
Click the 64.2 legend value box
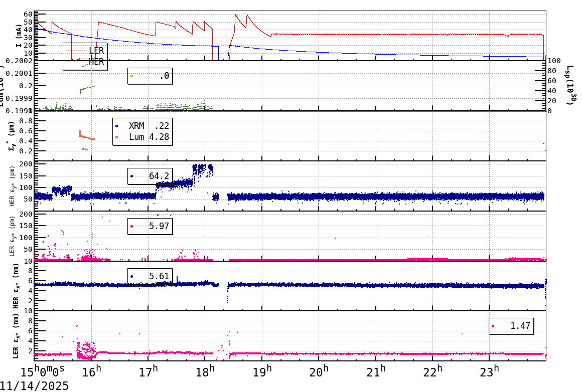(x=150, y=176)
